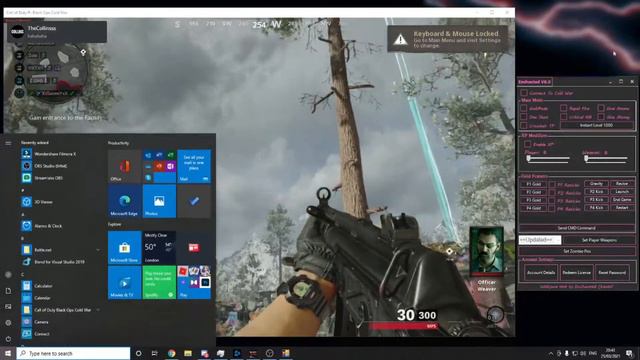This screenshot has height=360, width=640.
Task: Click the Windows Start button
Action: tap(8, 353)
